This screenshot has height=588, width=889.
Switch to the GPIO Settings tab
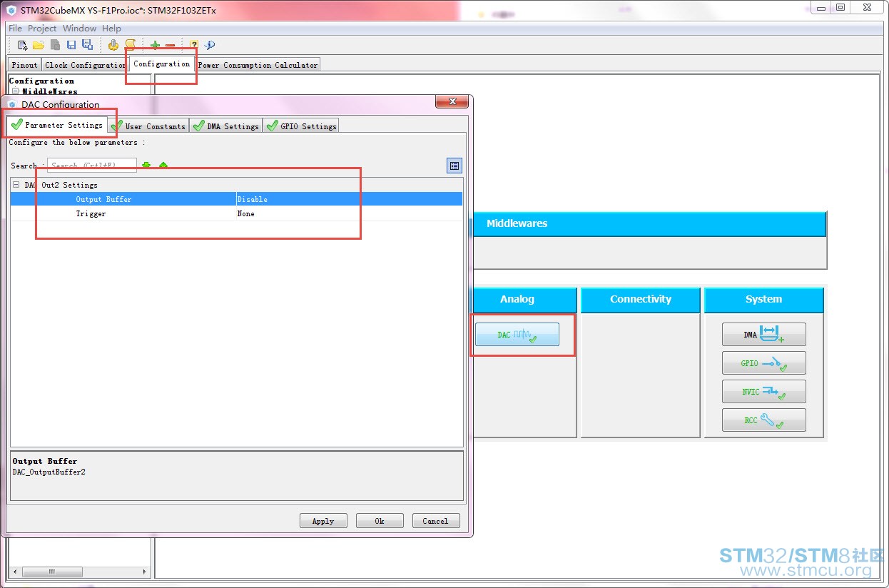tap(301, 126)
